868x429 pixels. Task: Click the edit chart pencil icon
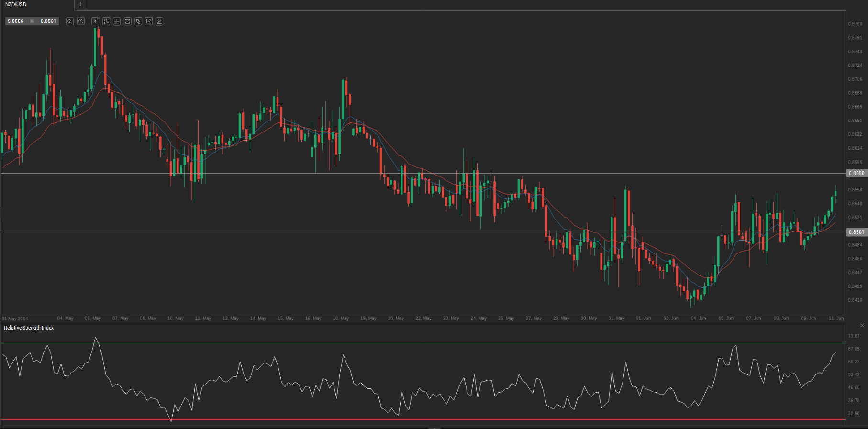click(149, 21)
